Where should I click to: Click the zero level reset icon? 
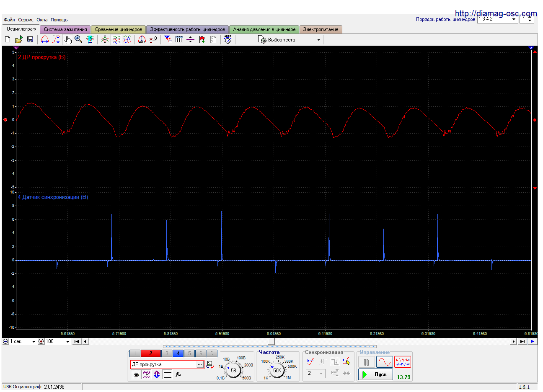pos(153,39)
